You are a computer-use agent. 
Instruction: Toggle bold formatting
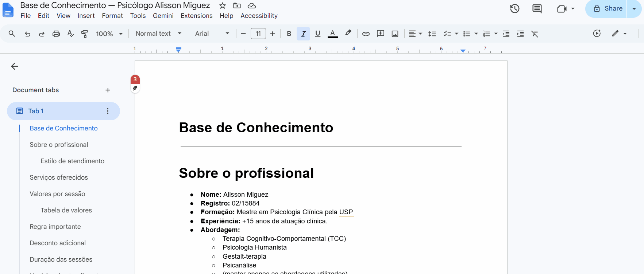(289, 34)
